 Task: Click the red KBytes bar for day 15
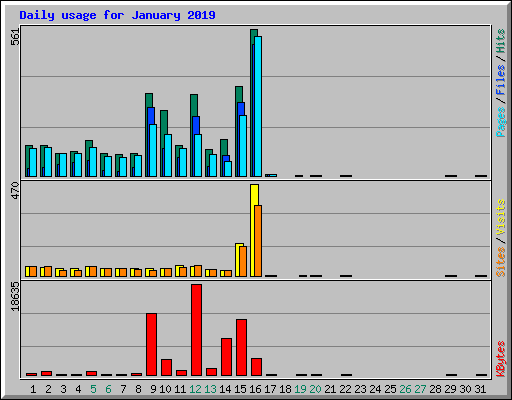(241, 347)
